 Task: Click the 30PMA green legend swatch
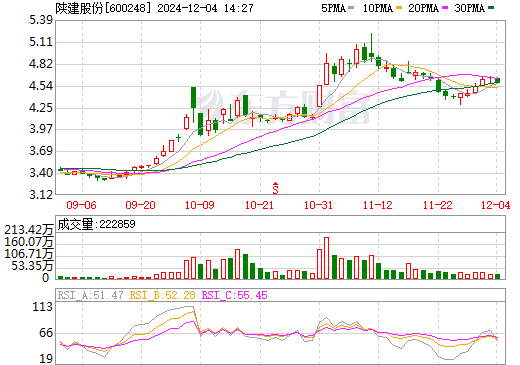[x=491, y=8]
